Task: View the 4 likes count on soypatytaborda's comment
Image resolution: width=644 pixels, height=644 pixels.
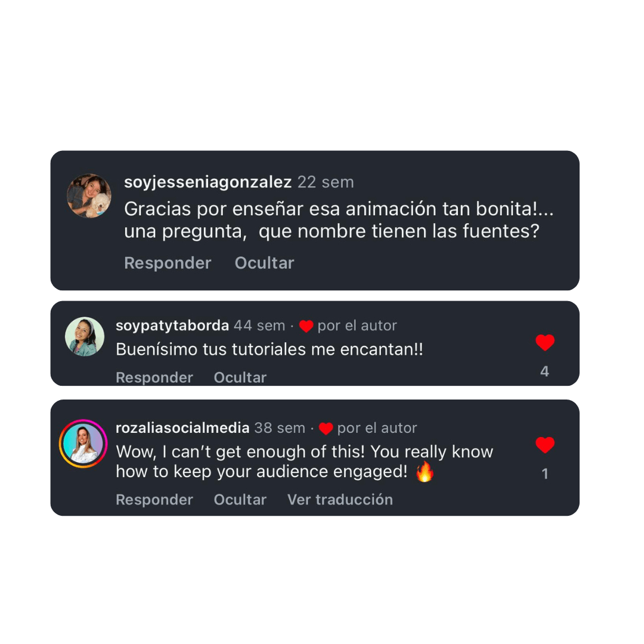Action: [x=544, y=371]
